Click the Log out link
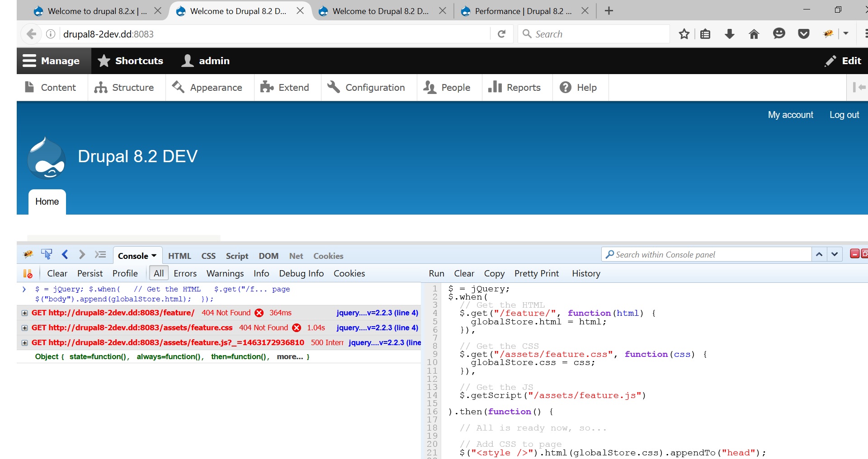Viewport: 868px width, 459px height. click(844, 115)
